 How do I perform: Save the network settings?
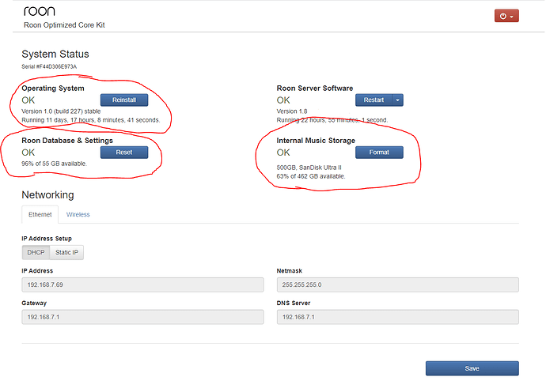(x=472, y=368)
